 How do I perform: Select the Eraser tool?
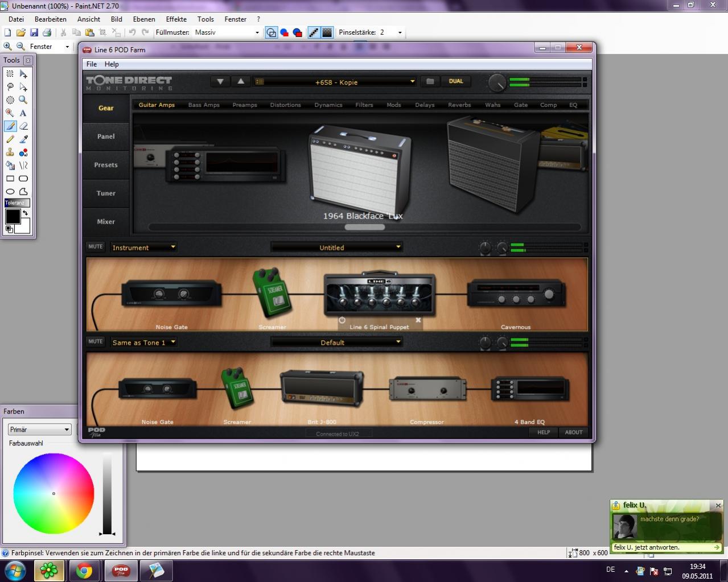[23, 126]
